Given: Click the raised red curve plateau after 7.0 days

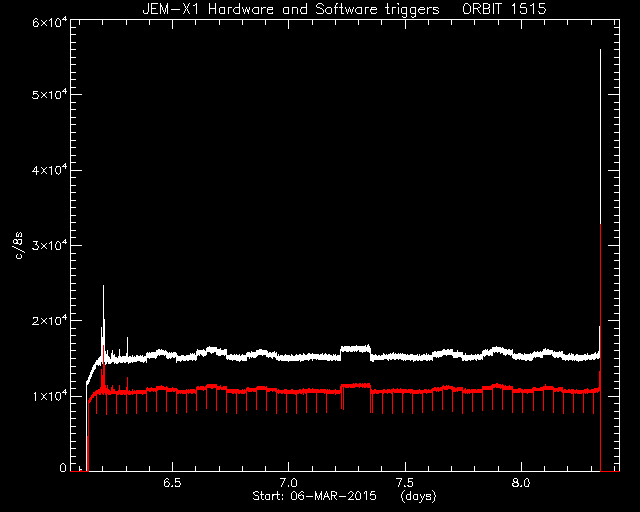Looking at the screenshot, I should click(x=355, y=385).
